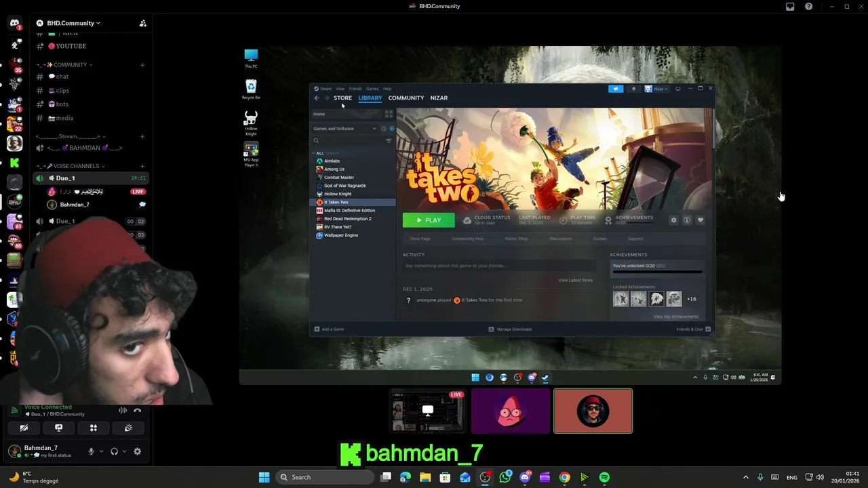Deafen audio with the headphone icon
This screenshot has width=868, height=488.
pos(114,451)
